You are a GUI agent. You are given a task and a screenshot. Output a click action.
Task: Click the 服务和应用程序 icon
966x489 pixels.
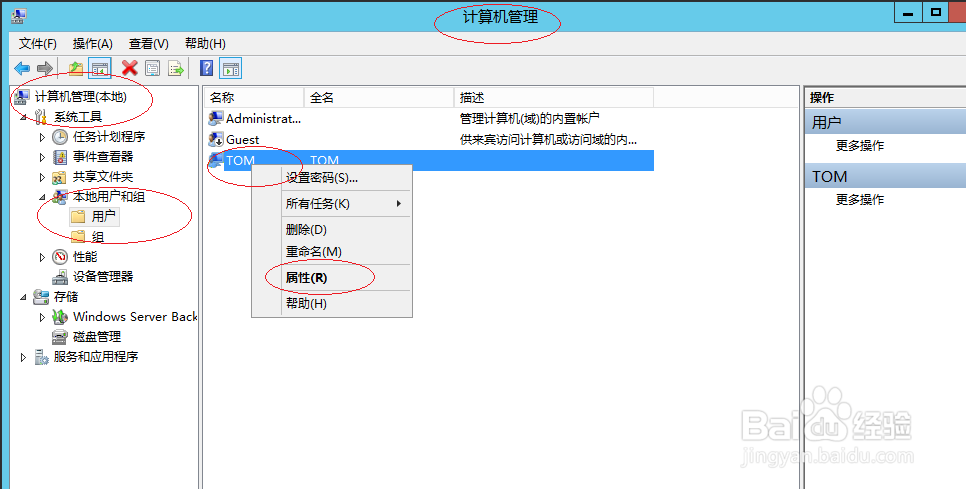pos(41,357)
